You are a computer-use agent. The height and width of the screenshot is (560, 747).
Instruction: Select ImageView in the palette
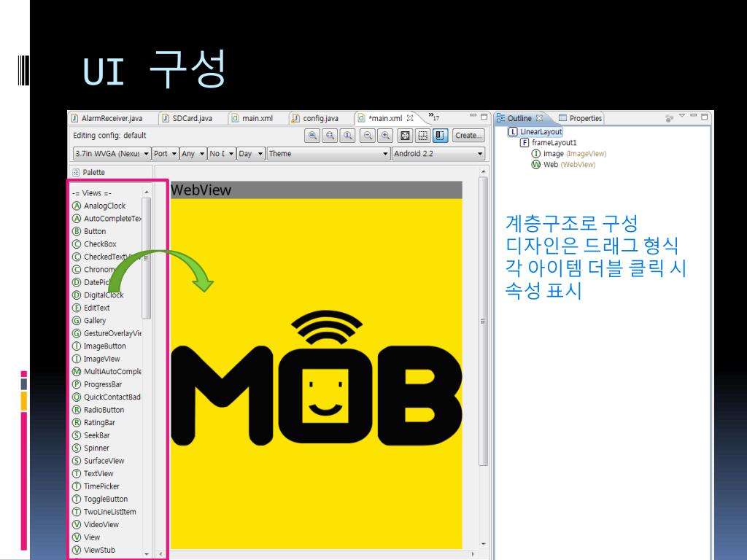96,359
